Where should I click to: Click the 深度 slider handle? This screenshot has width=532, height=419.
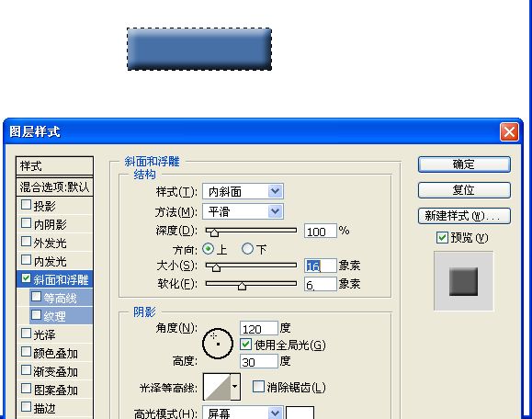(214, 232)
